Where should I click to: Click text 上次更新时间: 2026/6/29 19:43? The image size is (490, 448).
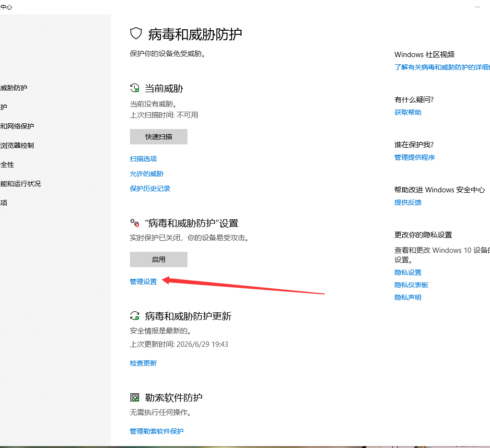179,344
